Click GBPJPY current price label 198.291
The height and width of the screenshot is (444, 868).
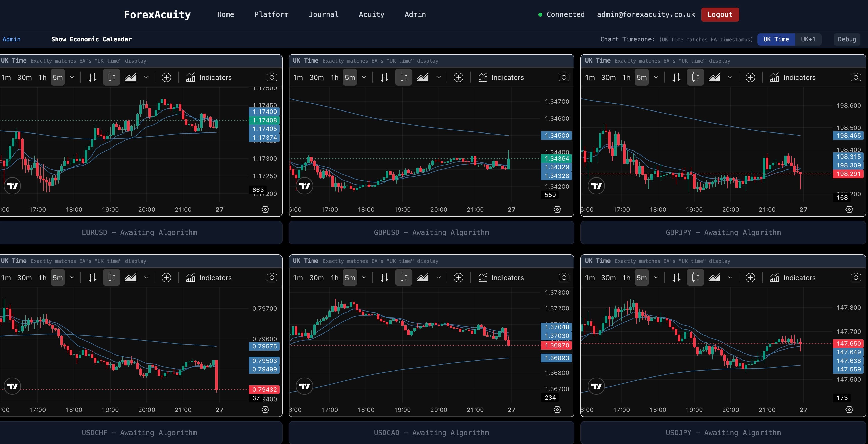point(848,174)
